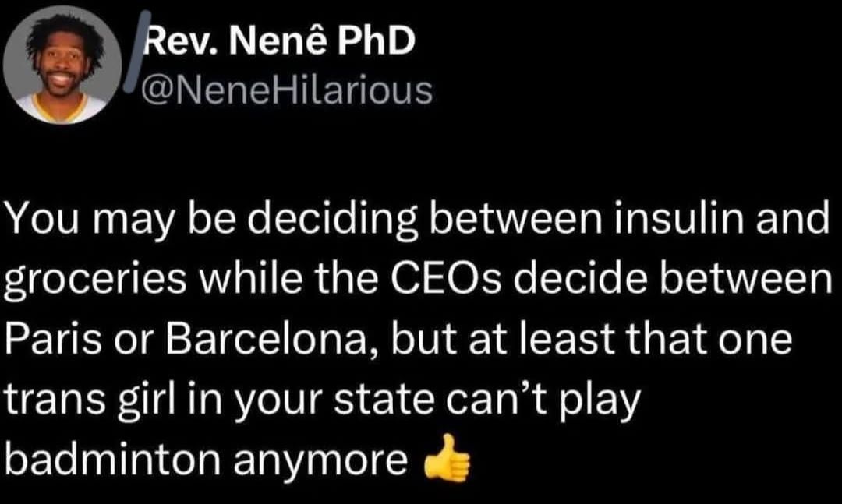Image resolution: width=842 pixels, height=504 pixels.
Task: Click the words at least in the tweet
Action: point(541,339)
